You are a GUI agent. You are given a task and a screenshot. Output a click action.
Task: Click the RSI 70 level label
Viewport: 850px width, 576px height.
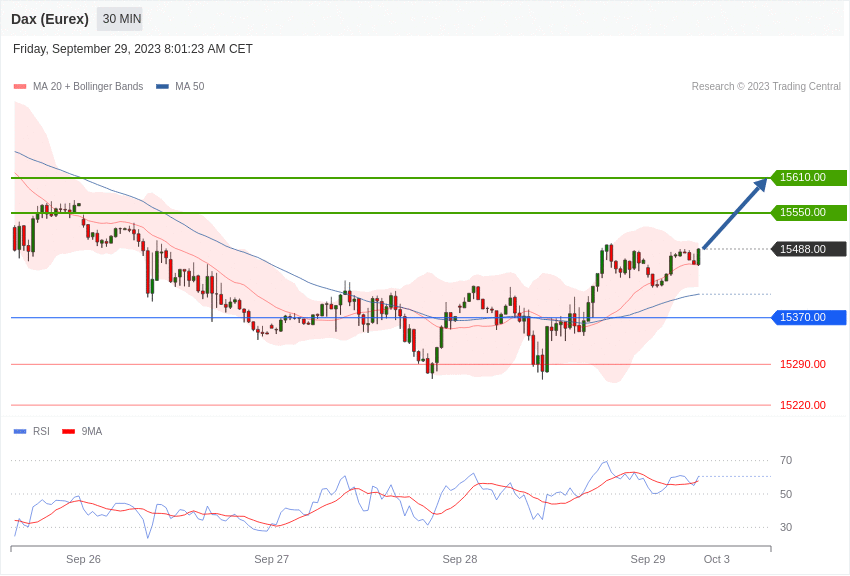pos(786,460)
